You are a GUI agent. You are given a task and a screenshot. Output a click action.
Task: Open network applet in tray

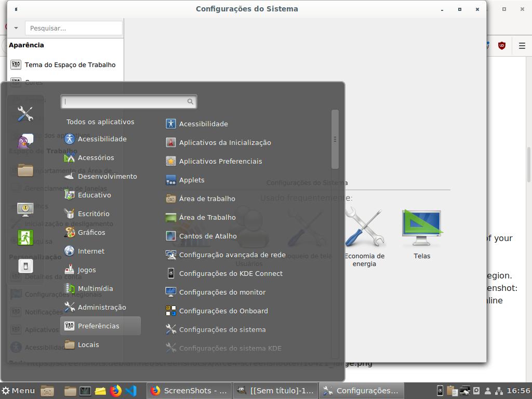pos(499,391)
